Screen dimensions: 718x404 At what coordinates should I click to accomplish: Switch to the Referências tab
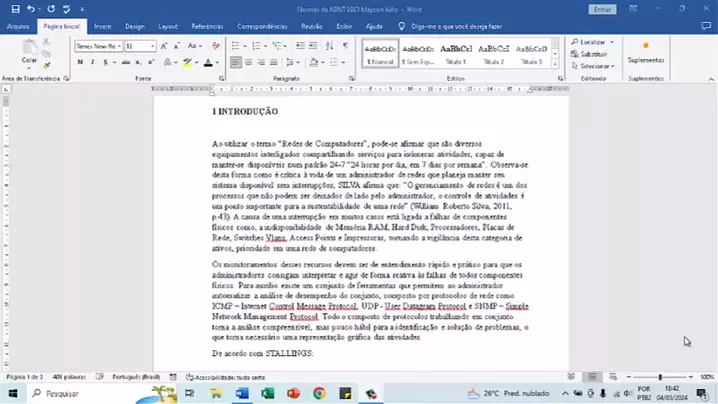pyautogui.click(x=207, y=27)
